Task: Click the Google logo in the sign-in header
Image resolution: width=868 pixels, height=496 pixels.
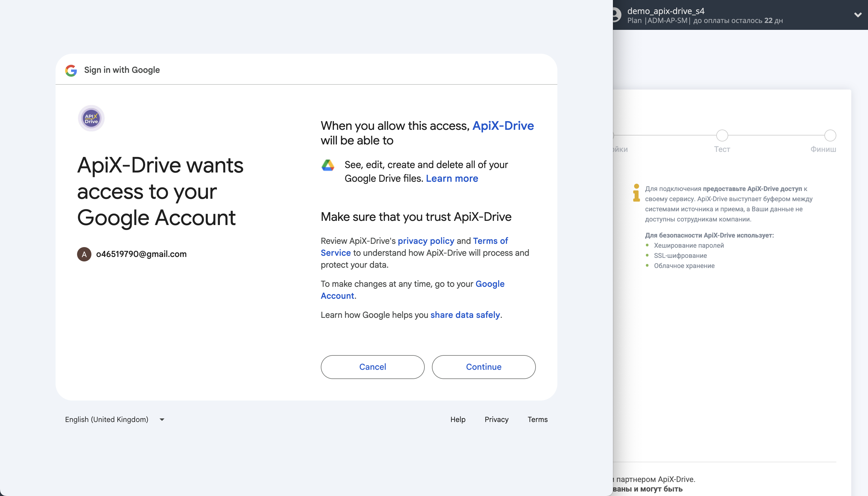Action: (71, 70)
